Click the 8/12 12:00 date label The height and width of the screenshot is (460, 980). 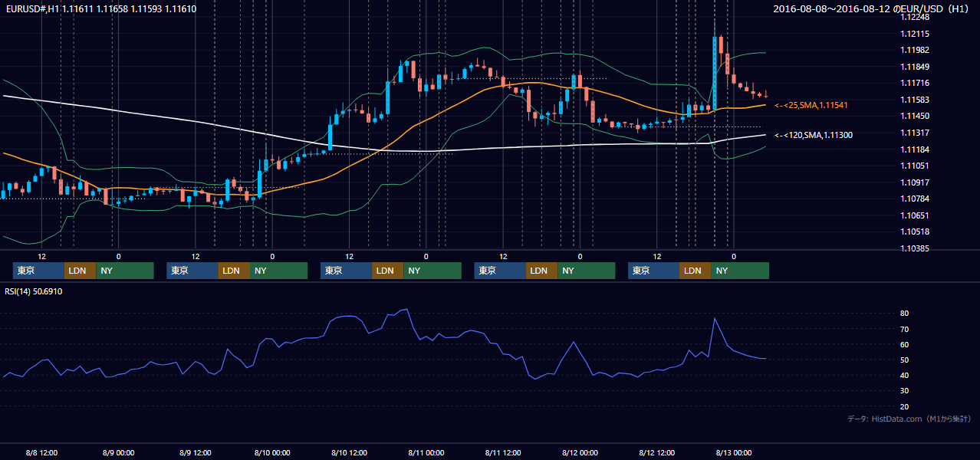[656, 452]
